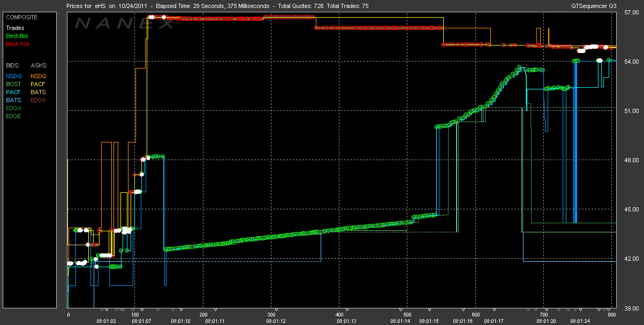This screenshot has width=644, height=325.
Task: Click the 08:01:02 time label
Action: click(106, 321)
